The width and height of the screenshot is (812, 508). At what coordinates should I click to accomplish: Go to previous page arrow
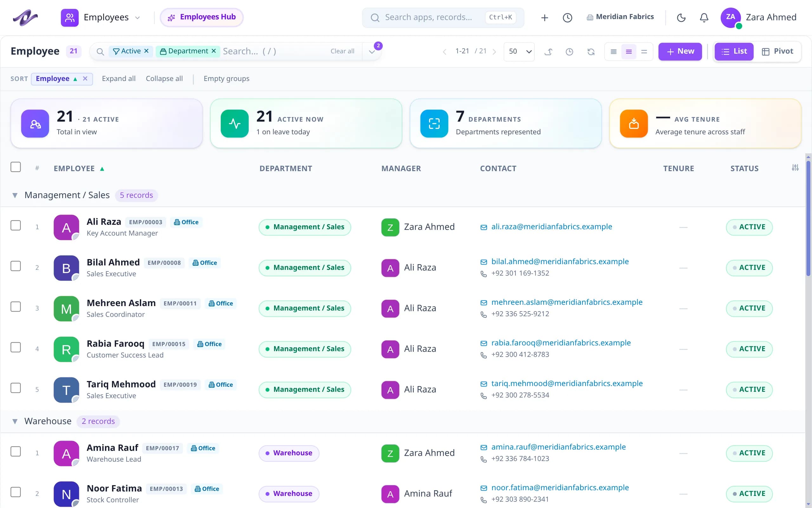point(445,52)
